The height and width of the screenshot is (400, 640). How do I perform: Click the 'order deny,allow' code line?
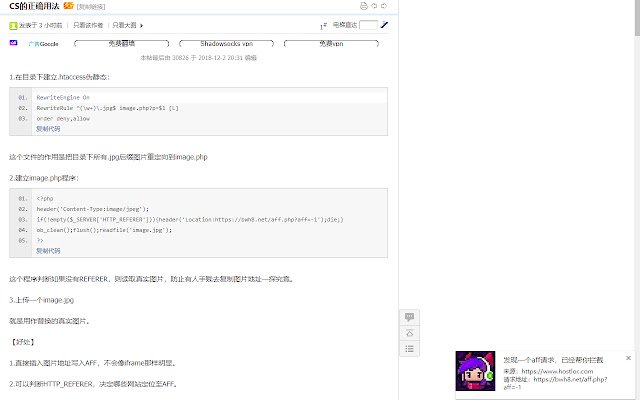tap(63, 119)
